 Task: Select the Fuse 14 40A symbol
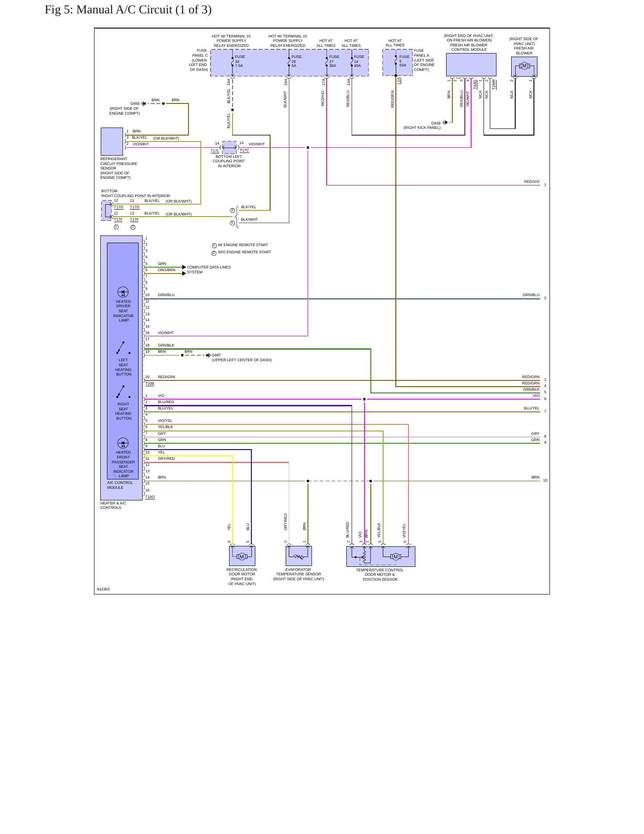point(352,62)
